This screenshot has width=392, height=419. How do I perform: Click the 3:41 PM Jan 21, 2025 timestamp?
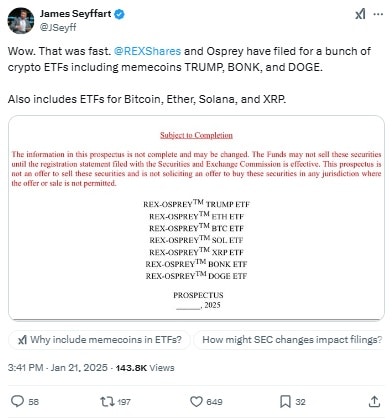pyautogui.click(x=58, y=368)
